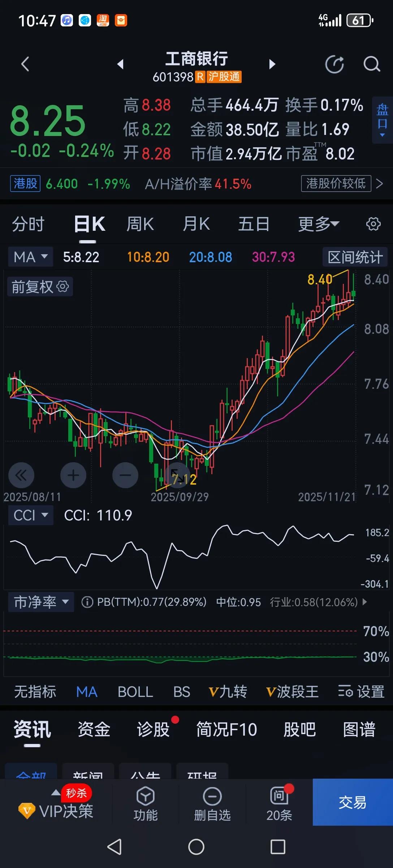Screen dimensions: 393x868
Task: Open chart settings gear beside 更多
Action: coord(373,224)
